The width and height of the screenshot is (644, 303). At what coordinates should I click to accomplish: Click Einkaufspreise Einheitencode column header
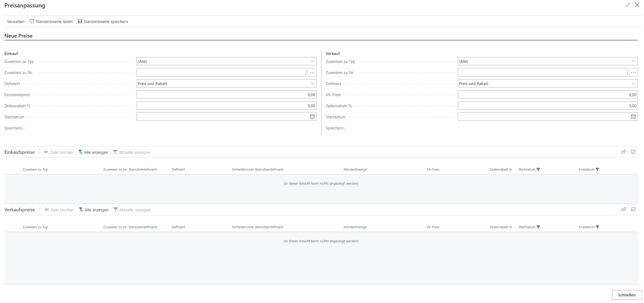pyautogui.click(x=258, y=170)
